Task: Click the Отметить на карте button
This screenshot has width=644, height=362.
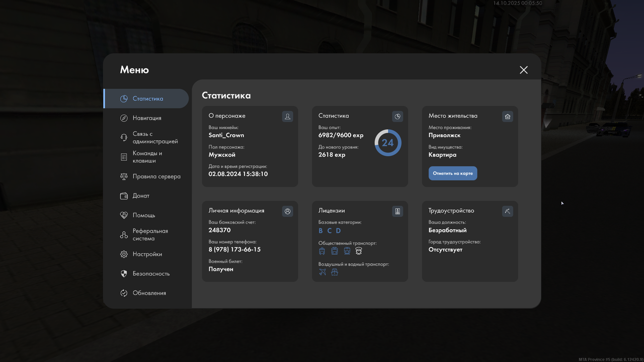Action: coord(452,173)
